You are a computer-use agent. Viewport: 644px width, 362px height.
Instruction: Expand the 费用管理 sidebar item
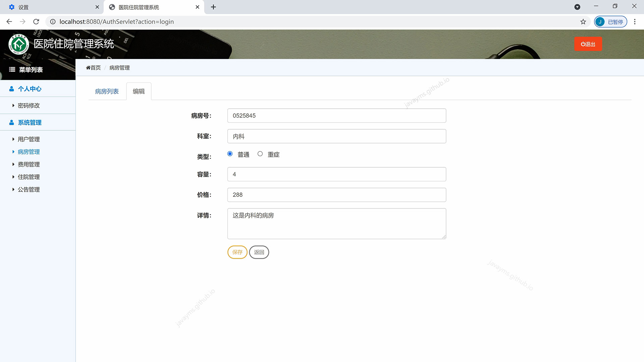(x=29, y=164)
